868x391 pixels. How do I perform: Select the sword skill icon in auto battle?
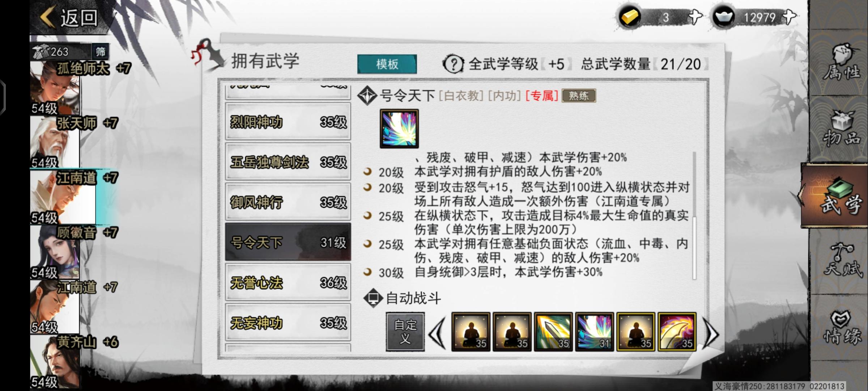coord(553,332)
